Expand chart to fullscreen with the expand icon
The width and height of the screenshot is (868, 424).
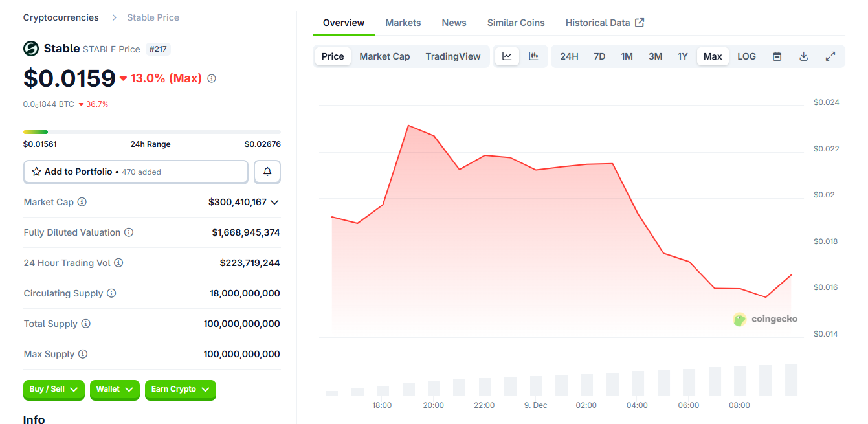pos(830,56)
